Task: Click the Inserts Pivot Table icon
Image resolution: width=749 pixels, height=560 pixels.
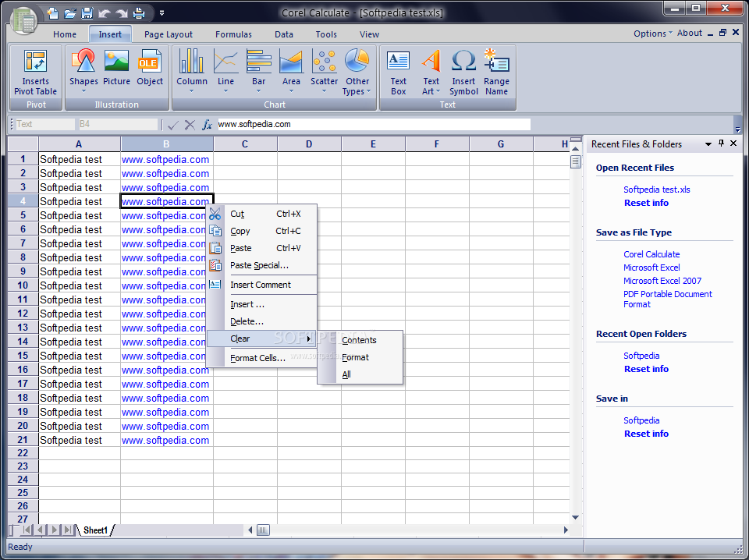Action: [35, 62]
